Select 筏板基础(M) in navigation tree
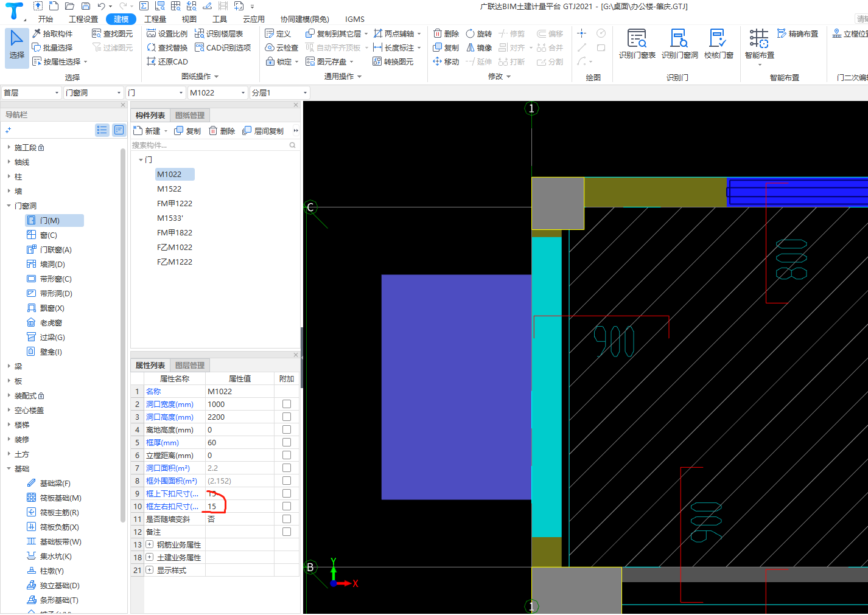Screen dimensions: 868x615 54,498
